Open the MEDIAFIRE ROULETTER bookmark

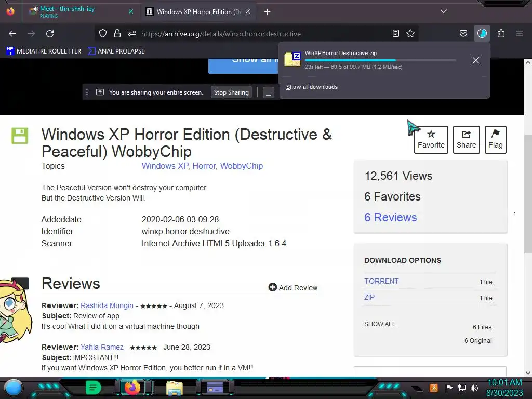pos(44,51)
